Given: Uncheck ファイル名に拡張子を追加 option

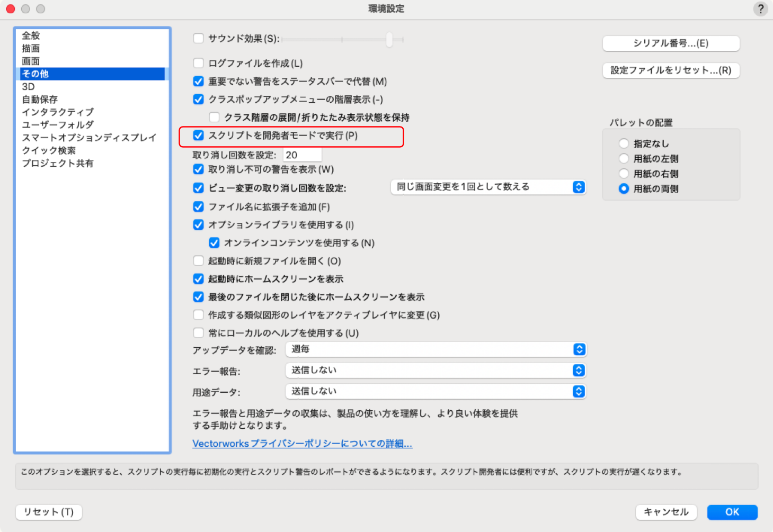Looking at the screenshot, I should [x=199, y=206].
